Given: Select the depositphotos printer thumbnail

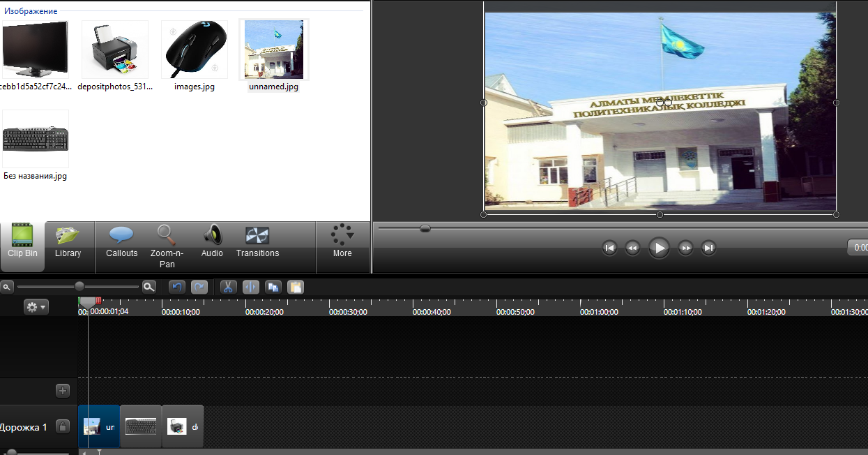Looking at the screenshot, I should click(115, 49).
